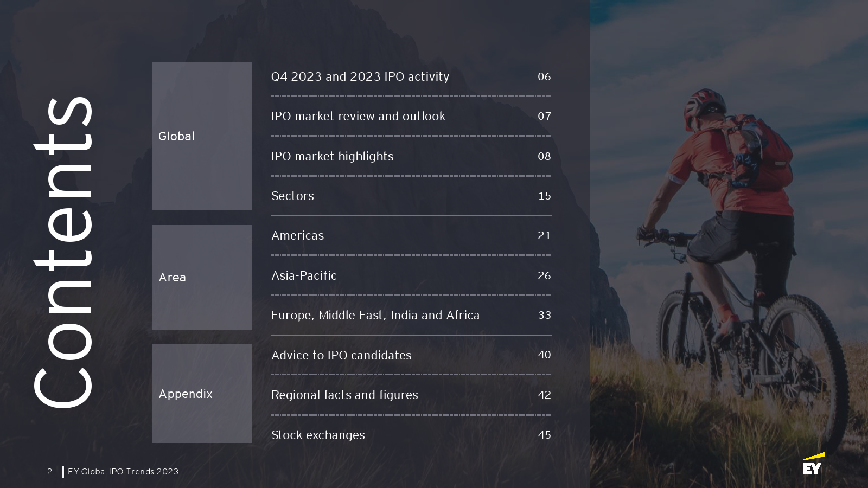Viewport: 868px width, 488px height.
Task: Open Europe, Middle East, India and Africa
Action: click(375, 316)
